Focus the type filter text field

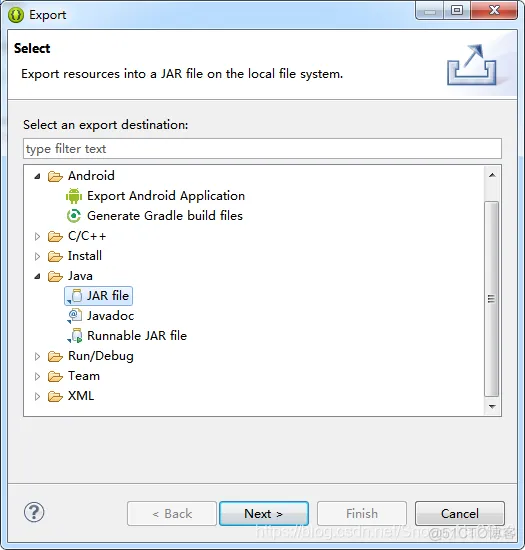coord(262,149)
